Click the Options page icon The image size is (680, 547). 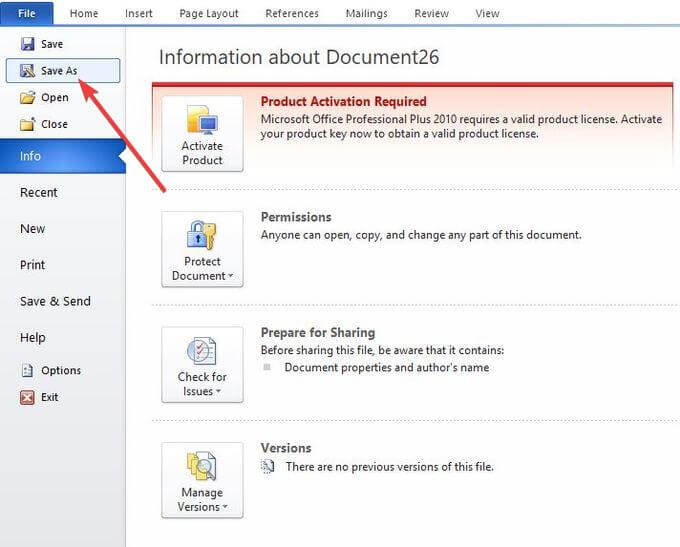click(x=27, y=370)
